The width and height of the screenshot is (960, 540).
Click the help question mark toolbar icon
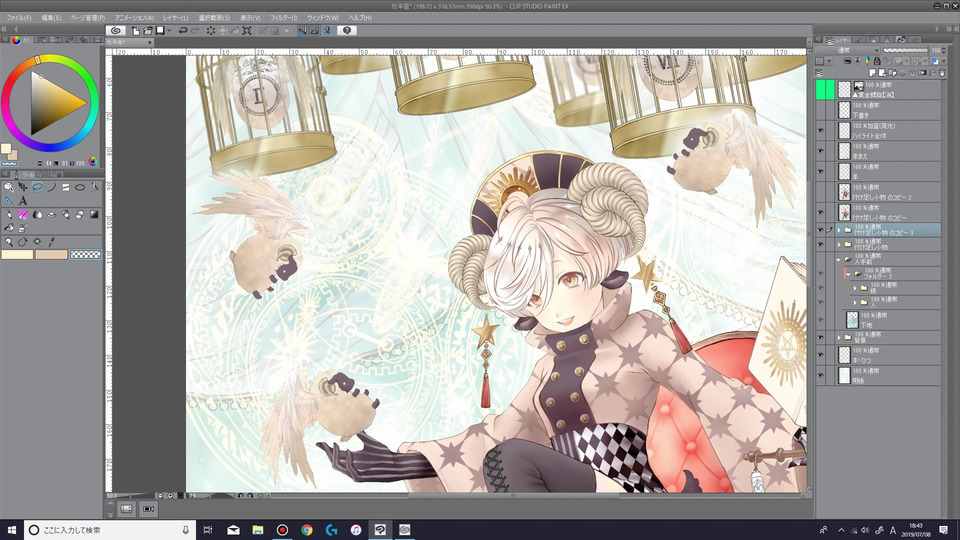tap(347, 30)
